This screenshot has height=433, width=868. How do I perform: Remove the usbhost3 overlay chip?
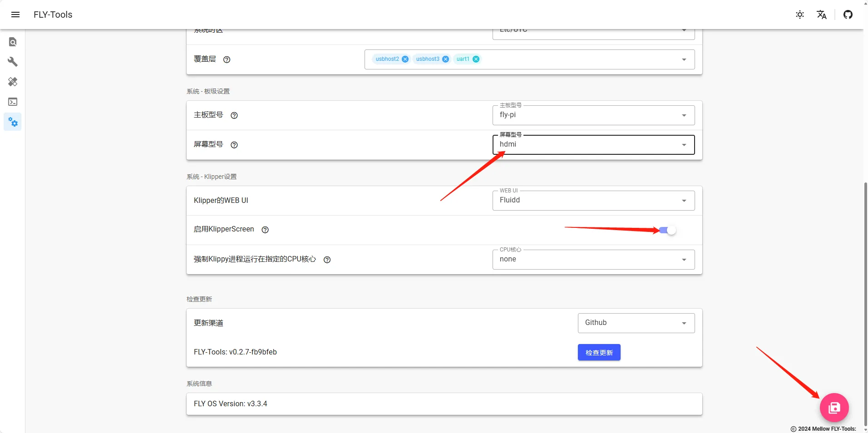(x=445, y=59)
